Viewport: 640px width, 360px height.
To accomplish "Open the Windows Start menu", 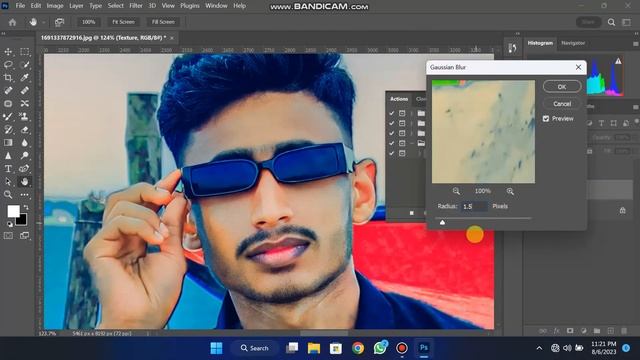I will point(216,348).
